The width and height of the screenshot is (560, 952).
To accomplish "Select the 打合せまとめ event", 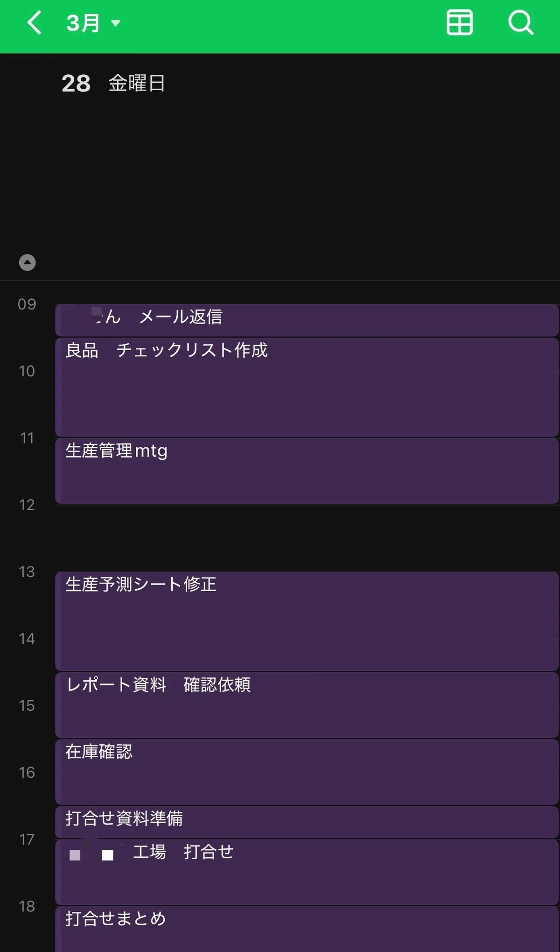I will [307, 930].
